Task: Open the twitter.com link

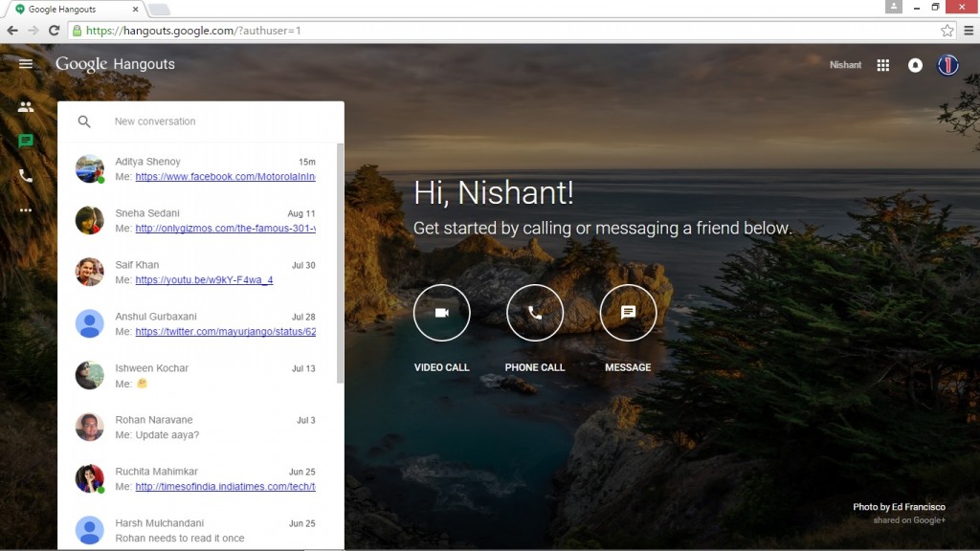Action: tap(225, 332)
